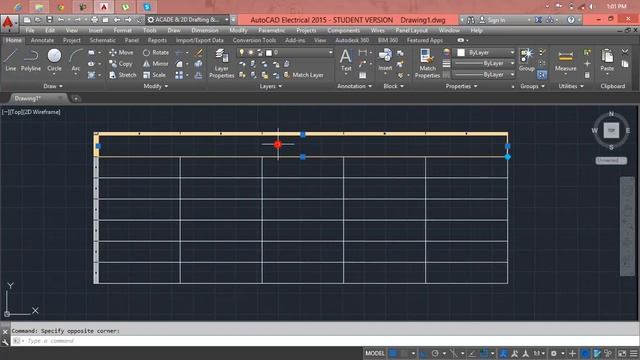The image size is (640, 360).
Task: Click the blue grip at table top edge
Action: point(302,134)
